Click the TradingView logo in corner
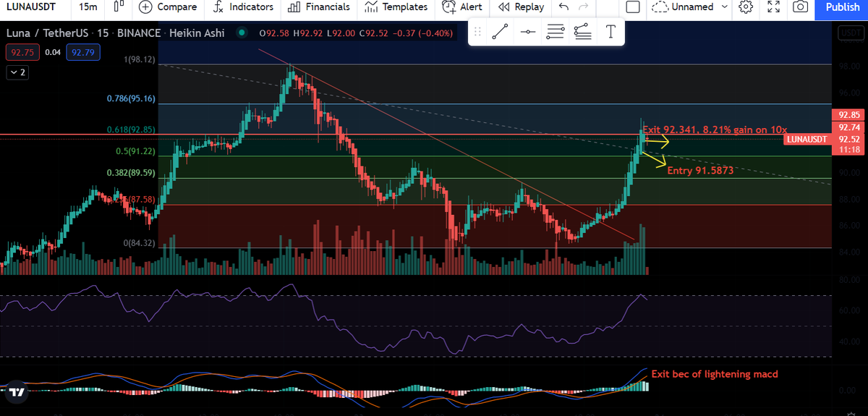The height and width of the screenshot is (416, 868). click(17, 392)
